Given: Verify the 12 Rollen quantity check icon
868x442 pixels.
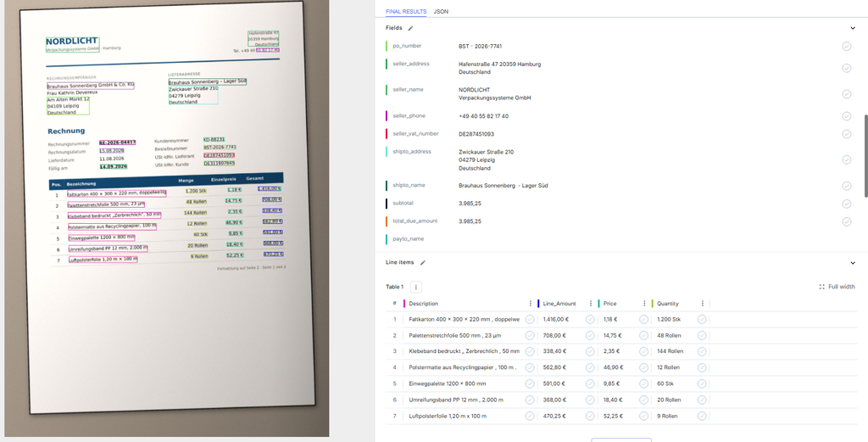Looking at the screenshot, I should tap(702, 367).
